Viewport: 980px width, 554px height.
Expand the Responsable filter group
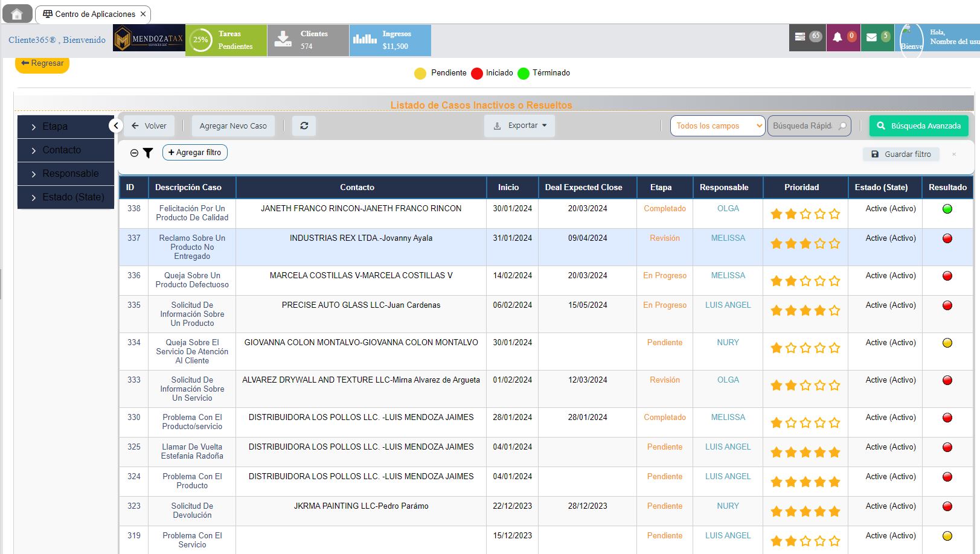[x=66, y=174]
